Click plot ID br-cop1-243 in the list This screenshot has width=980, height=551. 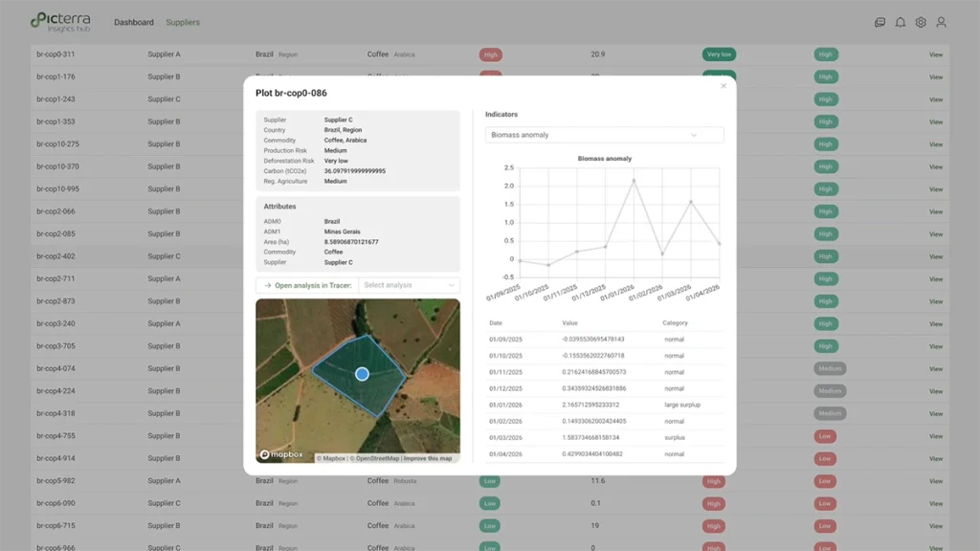[56, 99]
